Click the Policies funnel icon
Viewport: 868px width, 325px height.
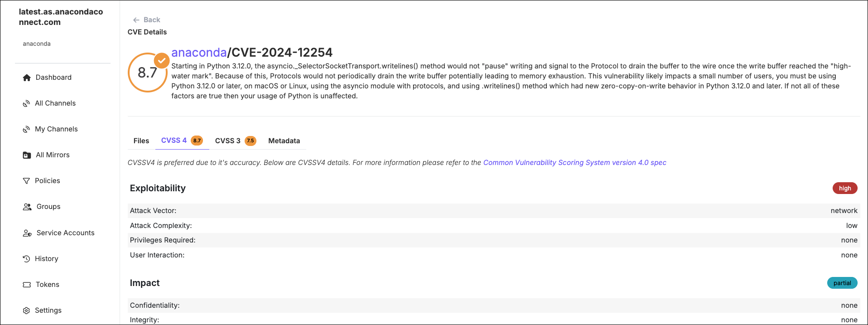click(x=26, y=181)
